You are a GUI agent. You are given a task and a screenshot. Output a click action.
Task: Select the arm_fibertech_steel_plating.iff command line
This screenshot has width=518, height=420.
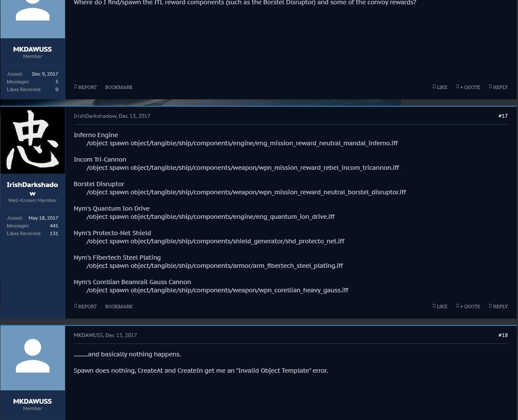pyautogui.click(x=215, y=266)
